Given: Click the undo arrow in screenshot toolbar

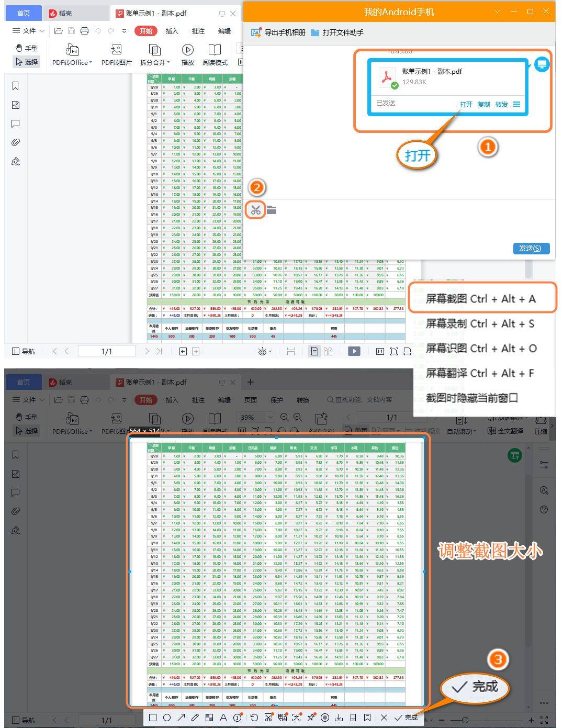Looking at the screenshot, I should [254, 718].
